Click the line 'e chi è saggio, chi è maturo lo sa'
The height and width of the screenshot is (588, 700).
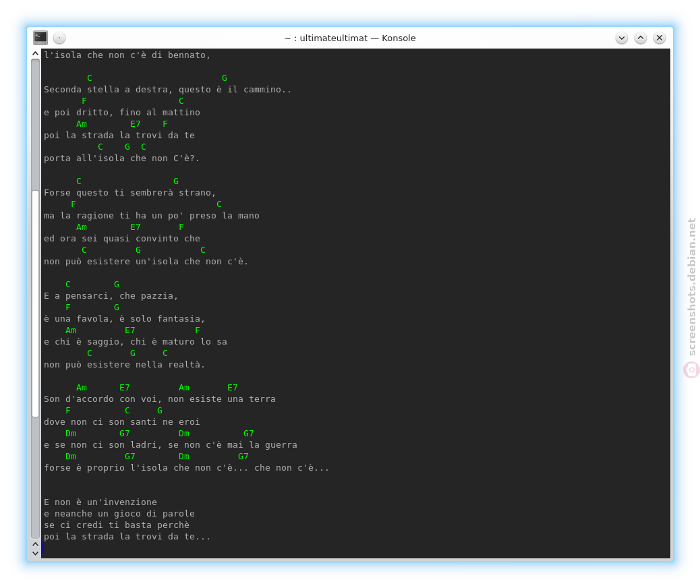136,342
